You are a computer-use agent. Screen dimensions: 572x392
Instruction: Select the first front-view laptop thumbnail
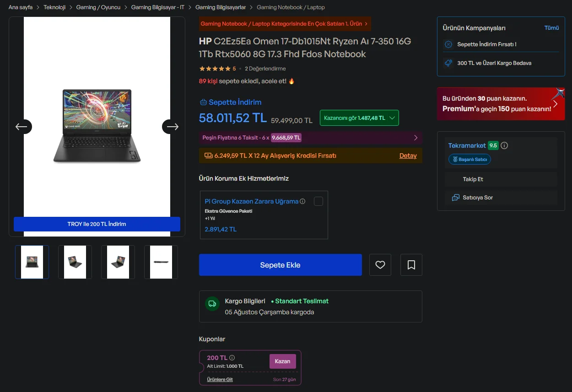coord(32,262)
